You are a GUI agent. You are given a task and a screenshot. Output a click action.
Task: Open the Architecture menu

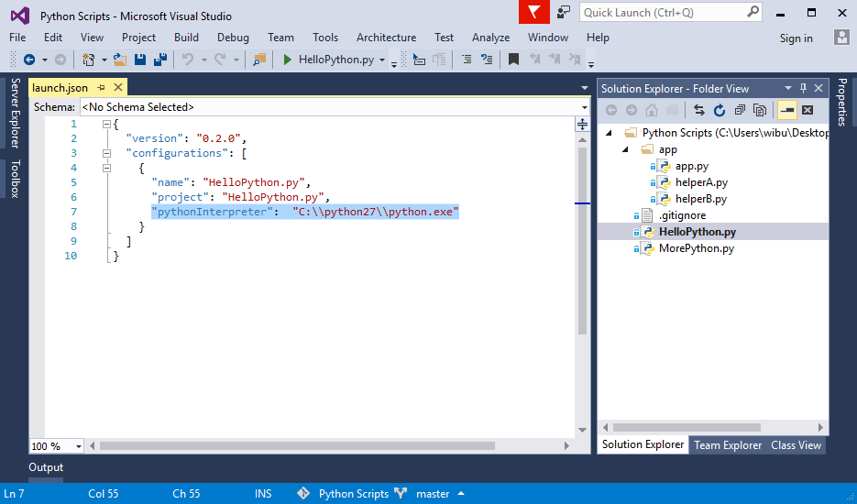point(387,38)
